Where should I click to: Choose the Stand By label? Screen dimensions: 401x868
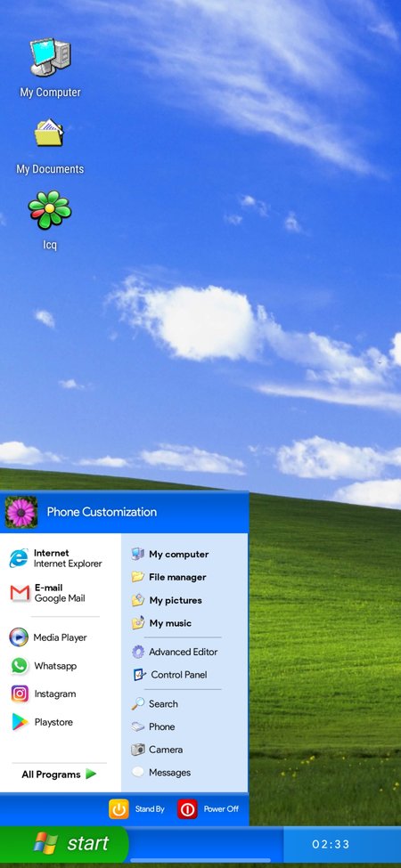tap(150, 808)
